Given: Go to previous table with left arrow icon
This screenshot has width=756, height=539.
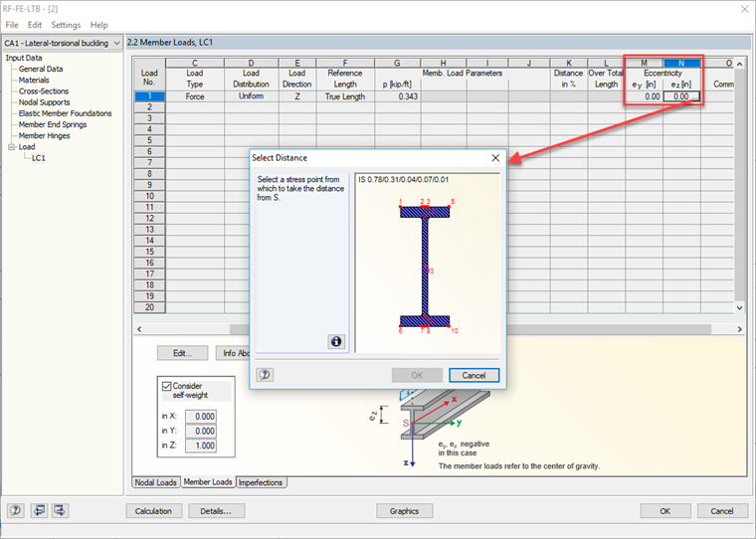Looking at the screenshot, I should (x=39, y=510).
